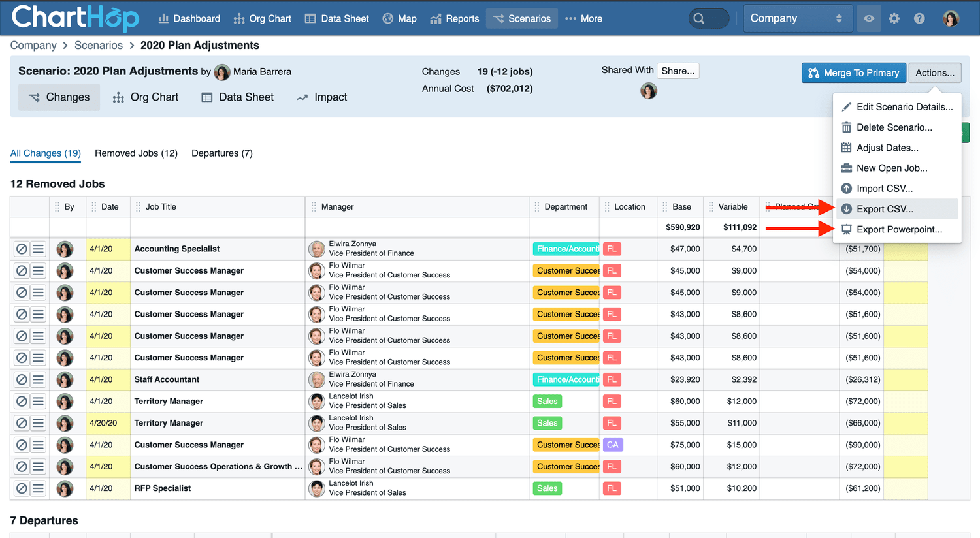The image size is (980, 538).
Task: Click the Merge To Primary button
Action: [x=853, y=72]
